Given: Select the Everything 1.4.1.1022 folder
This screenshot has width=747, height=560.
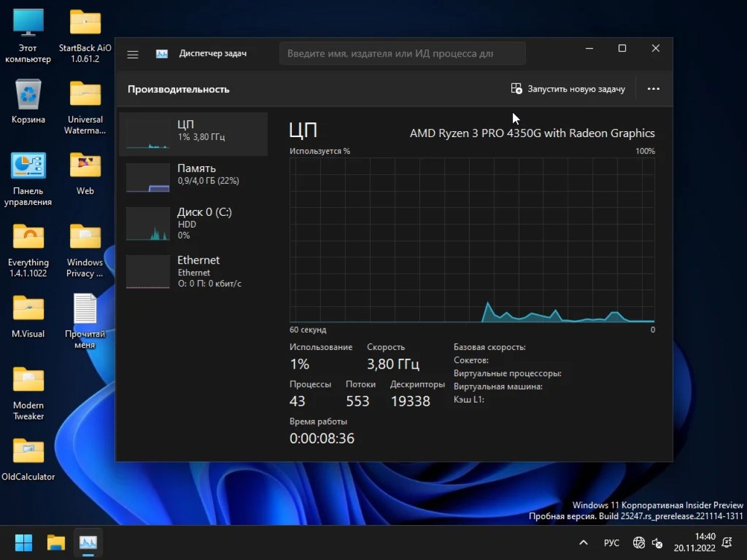Looking at the screenshot, I should point(28,251).
